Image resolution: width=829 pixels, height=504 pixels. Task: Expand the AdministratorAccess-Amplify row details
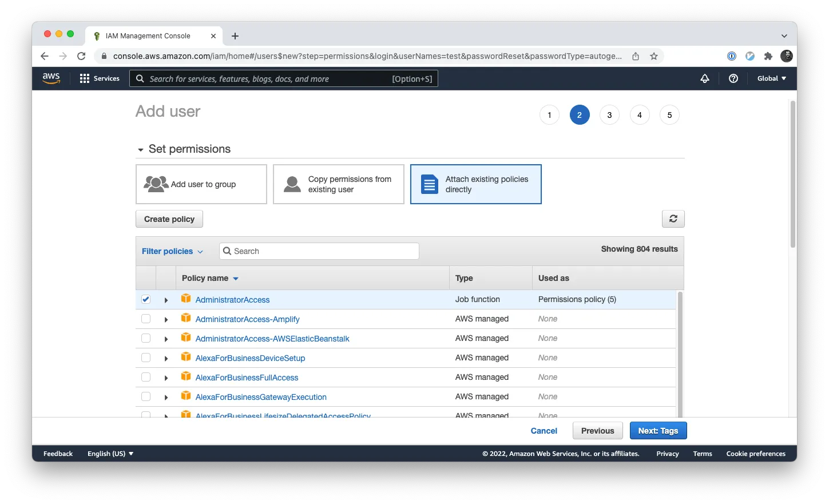(x=166, y=320)
